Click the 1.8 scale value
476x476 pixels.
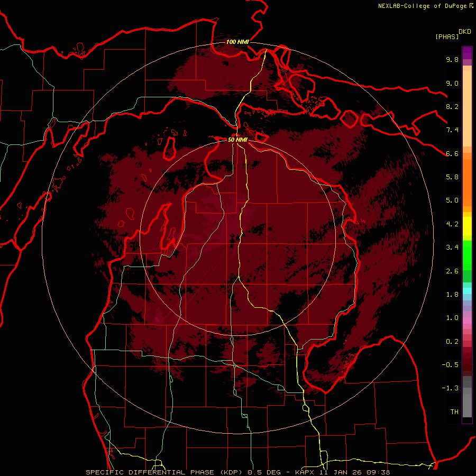[452, 295]
